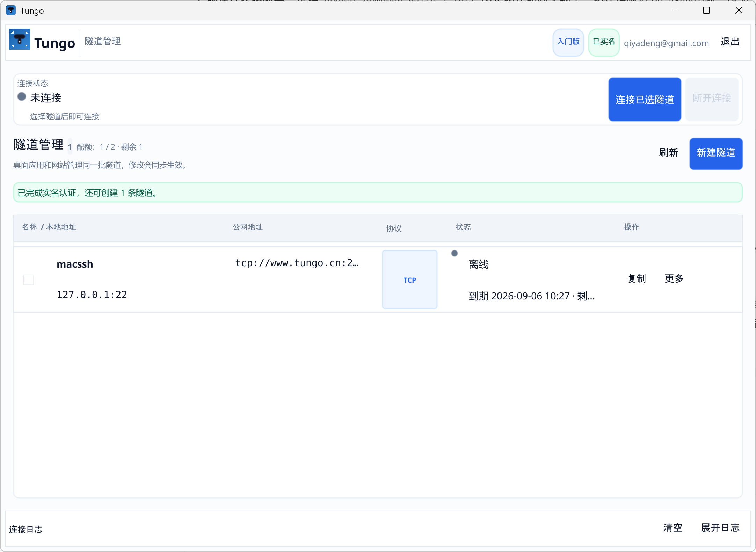Minimize the Tungo window
The image size is (756, 552).
[x=675, y=10]
